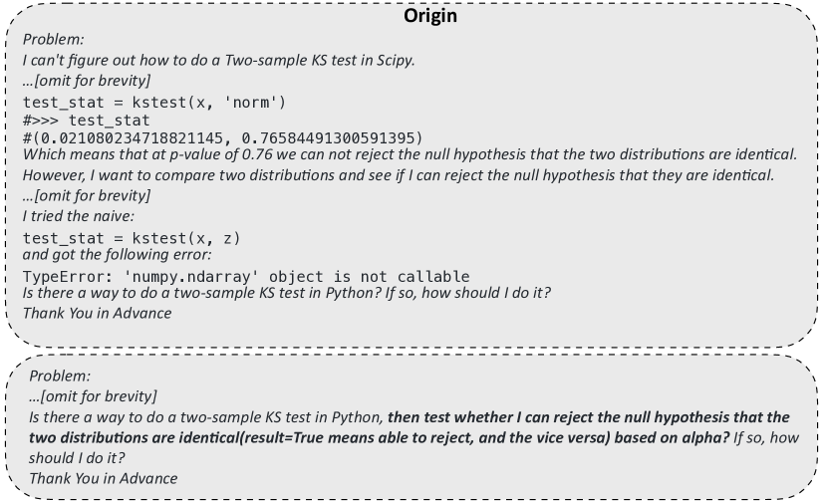Click the 'However, I want to compare' sentence
827x504 pixels.
tap(399, 175)
